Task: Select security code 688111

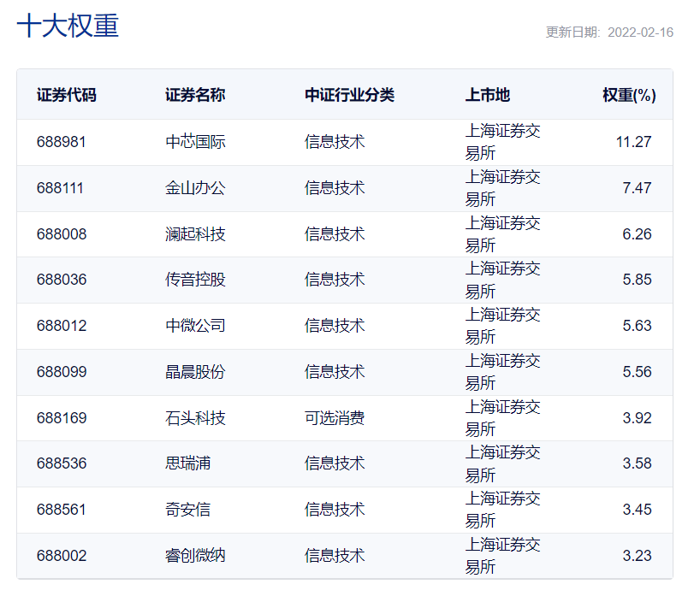Action: (x=60, y=188)
